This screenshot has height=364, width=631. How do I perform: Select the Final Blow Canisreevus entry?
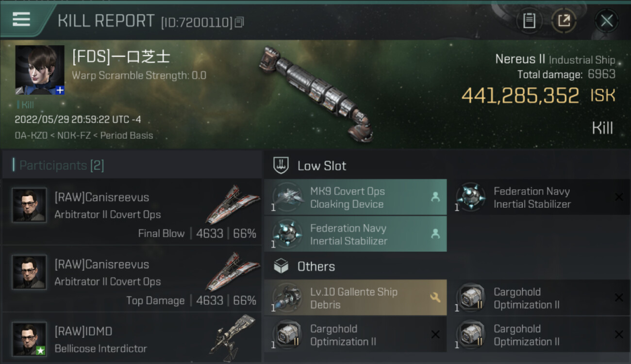tap(132, 213)
